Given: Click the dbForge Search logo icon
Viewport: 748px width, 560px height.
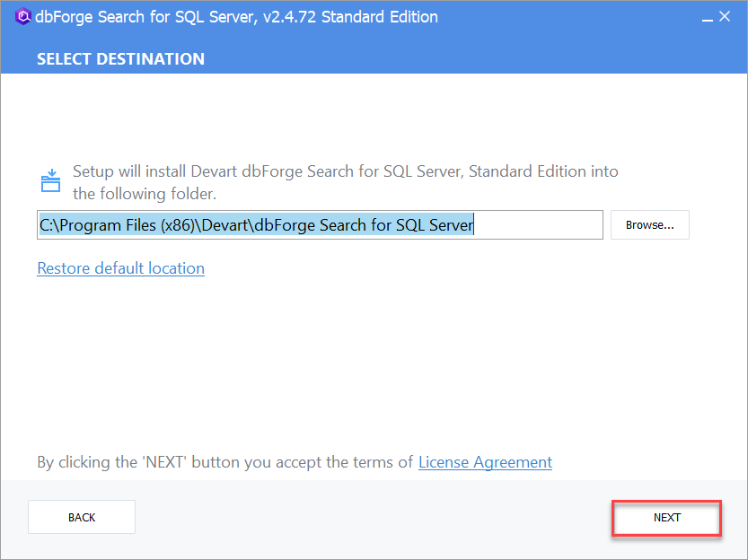Looking at the screenshot, I should [22, 17].
